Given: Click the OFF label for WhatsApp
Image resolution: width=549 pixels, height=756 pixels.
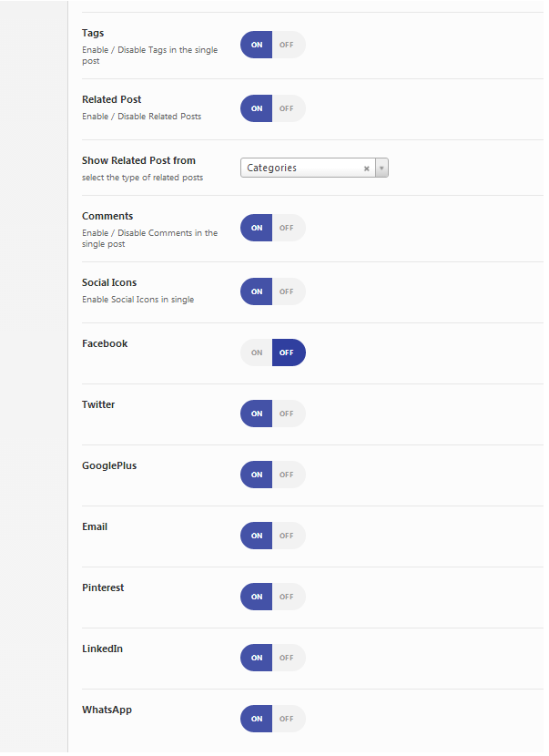Looking at the screenshot, I should (x=287, y=719).
